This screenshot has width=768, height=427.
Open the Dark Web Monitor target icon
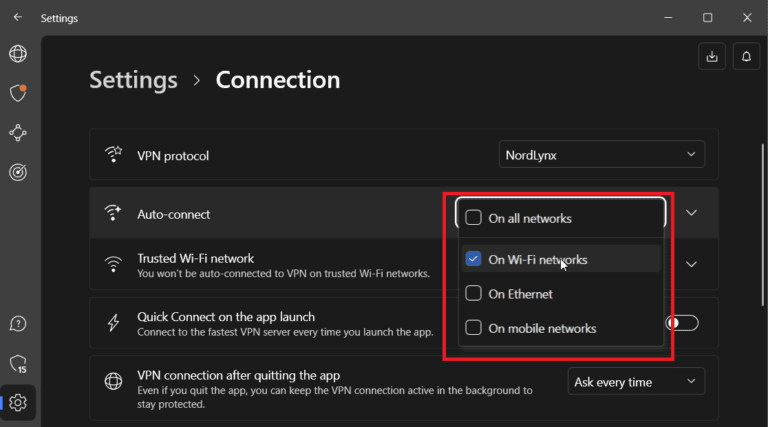(x=17, y=172)
